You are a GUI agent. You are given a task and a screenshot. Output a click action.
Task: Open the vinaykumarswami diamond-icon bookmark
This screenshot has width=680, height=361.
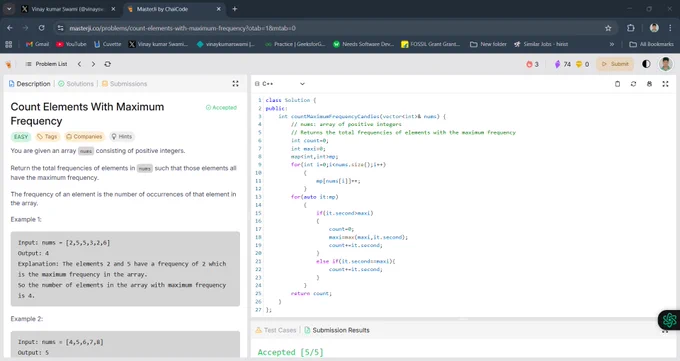pos(226,44)
